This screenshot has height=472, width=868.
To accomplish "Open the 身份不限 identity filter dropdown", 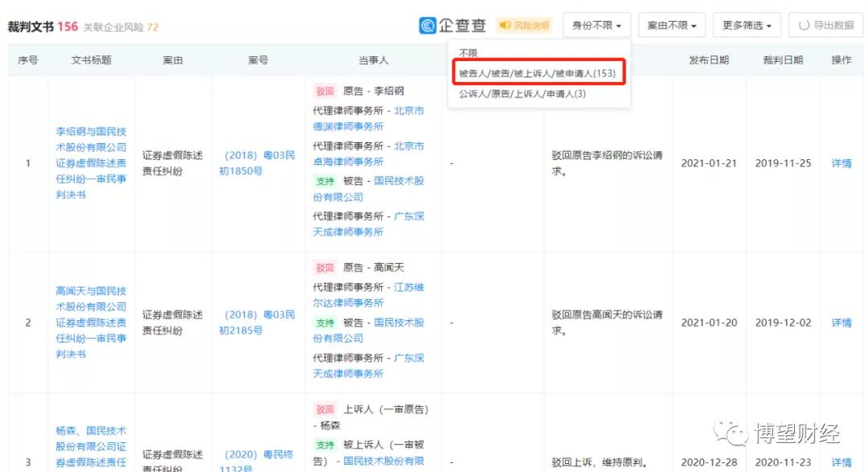I will pos(597,25).
